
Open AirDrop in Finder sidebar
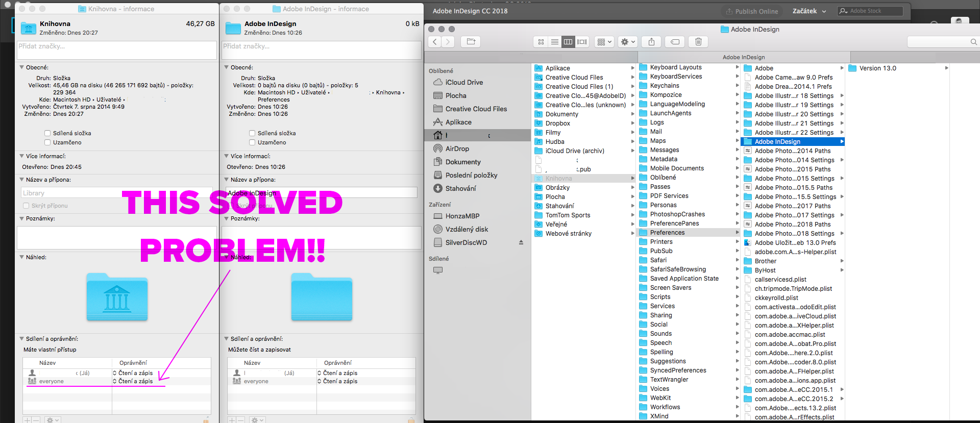click(457, 148)
